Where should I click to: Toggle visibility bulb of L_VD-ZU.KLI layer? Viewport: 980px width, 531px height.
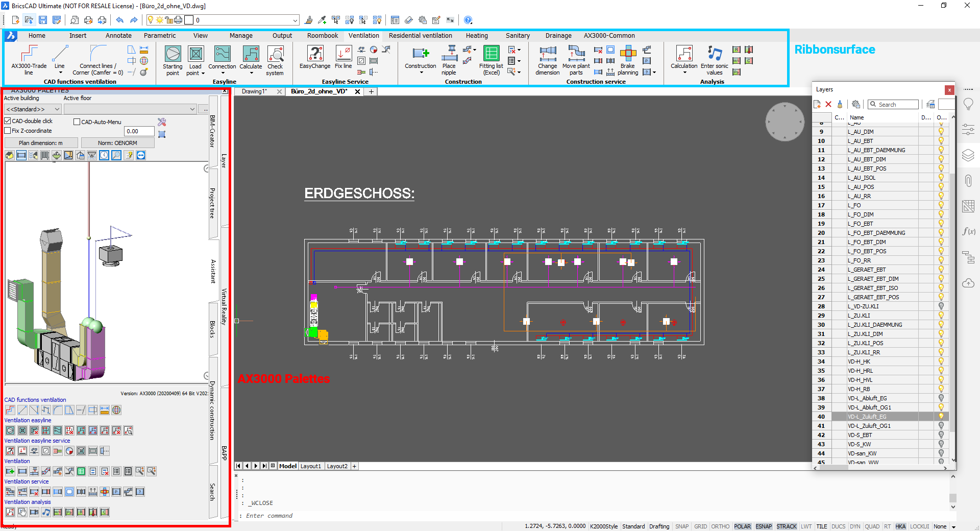tap(941, 306)
